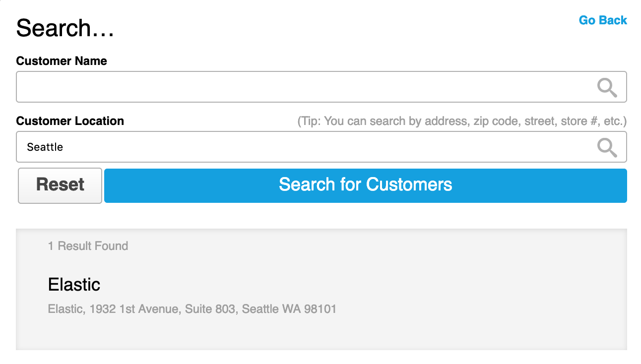The image size is (641, 364).
Task: Click inside the Customer Location input field
Action: (298, 147)
